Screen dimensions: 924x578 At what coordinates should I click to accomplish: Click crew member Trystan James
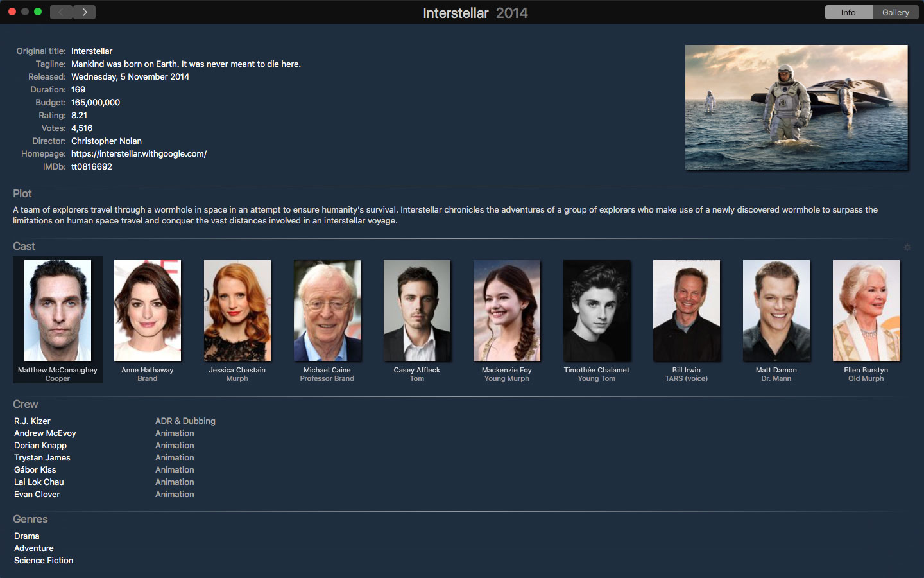click(x=42, y=457)
